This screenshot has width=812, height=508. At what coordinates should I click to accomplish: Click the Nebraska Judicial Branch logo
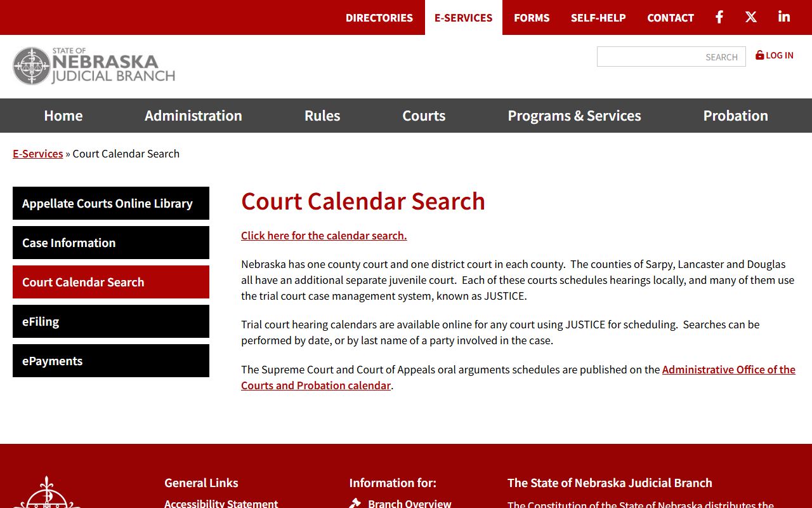(x=94, y=65)
